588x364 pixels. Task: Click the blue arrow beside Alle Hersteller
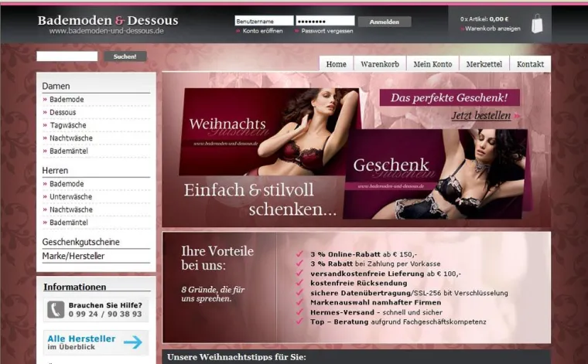[133, 342]
